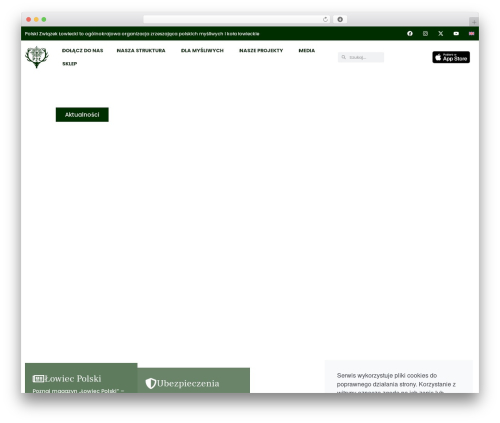Image resolution: width=500 pixels, height=423 pixels.
Task: Click the Aktualności button
Action: tap(82, 115)
